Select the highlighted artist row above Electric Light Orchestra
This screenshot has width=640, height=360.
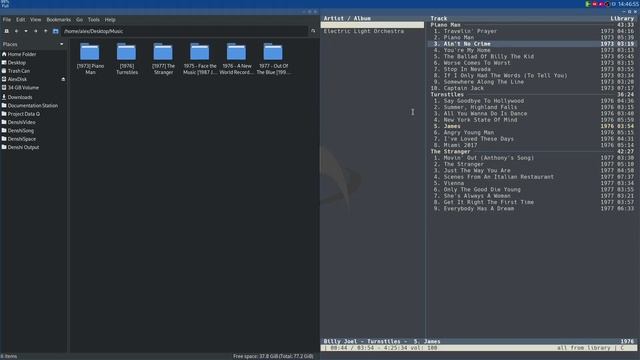372,25
